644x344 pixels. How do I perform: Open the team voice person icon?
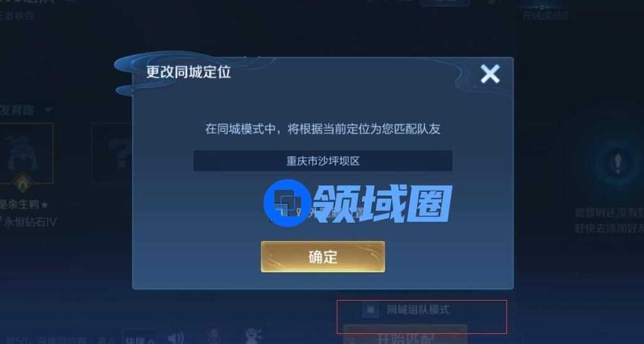[x=252, y=336]
